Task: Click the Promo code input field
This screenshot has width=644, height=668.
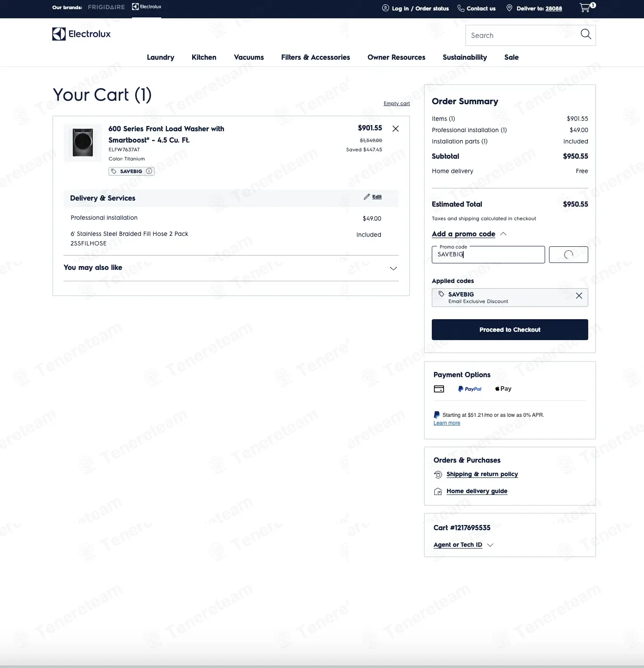Action: click(x=488, y=255)
